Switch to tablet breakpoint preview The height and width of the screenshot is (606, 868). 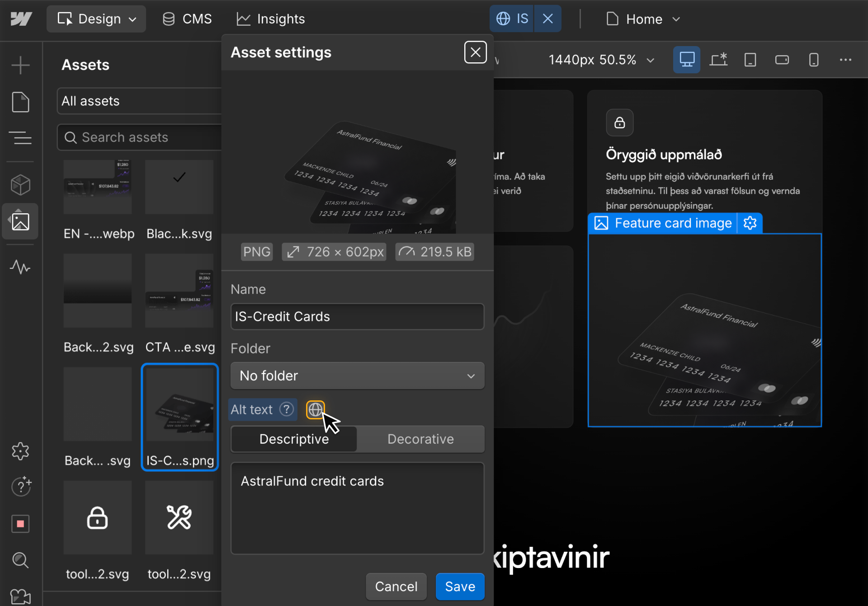click(x=750, y=59)
